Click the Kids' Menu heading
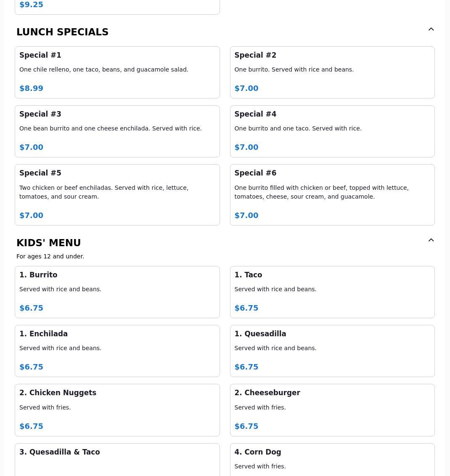 48,243
